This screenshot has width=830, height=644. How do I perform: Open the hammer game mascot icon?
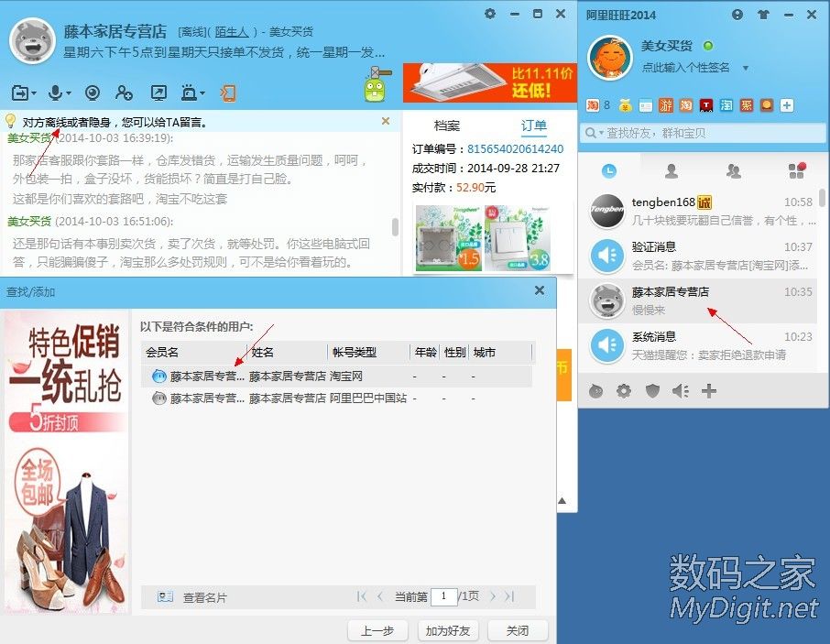[x=377, y=83]
